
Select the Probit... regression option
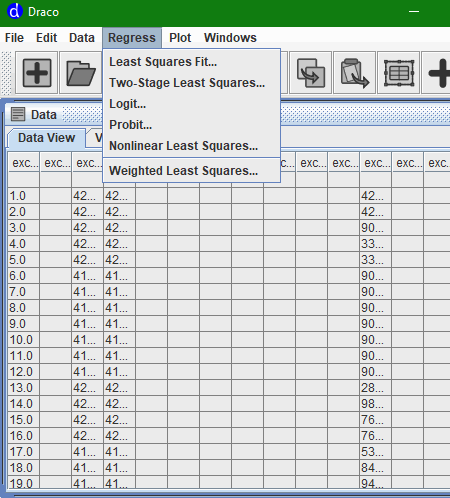[x=192, y=125]
